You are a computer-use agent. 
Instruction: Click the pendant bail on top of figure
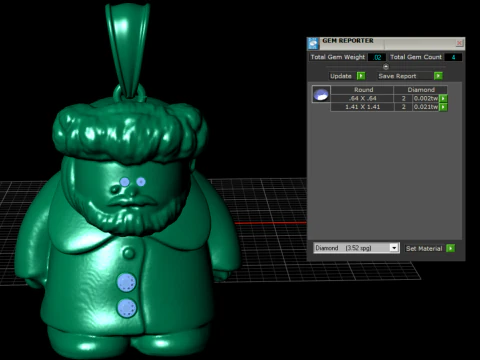click(127, 50)
